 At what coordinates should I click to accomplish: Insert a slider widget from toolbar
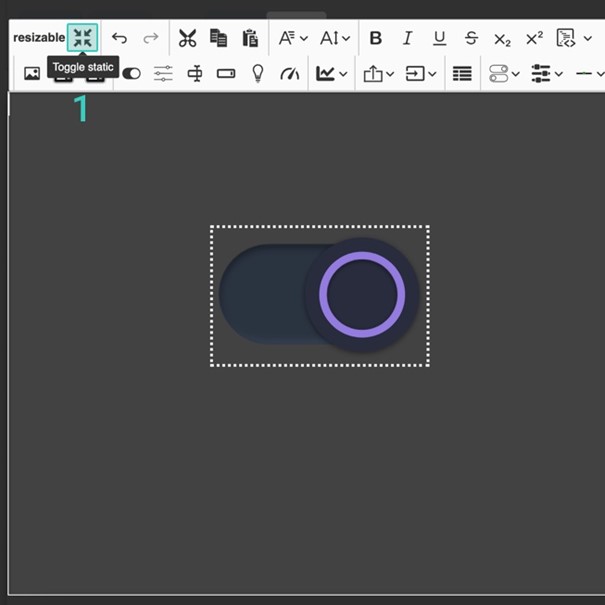(163, 73)
